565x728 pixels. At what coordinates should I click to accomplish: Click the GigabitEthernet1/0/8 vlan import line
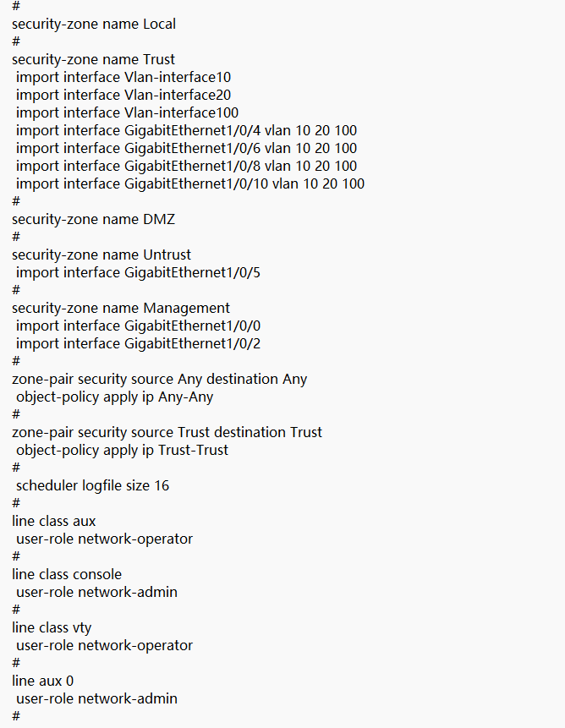186,166
